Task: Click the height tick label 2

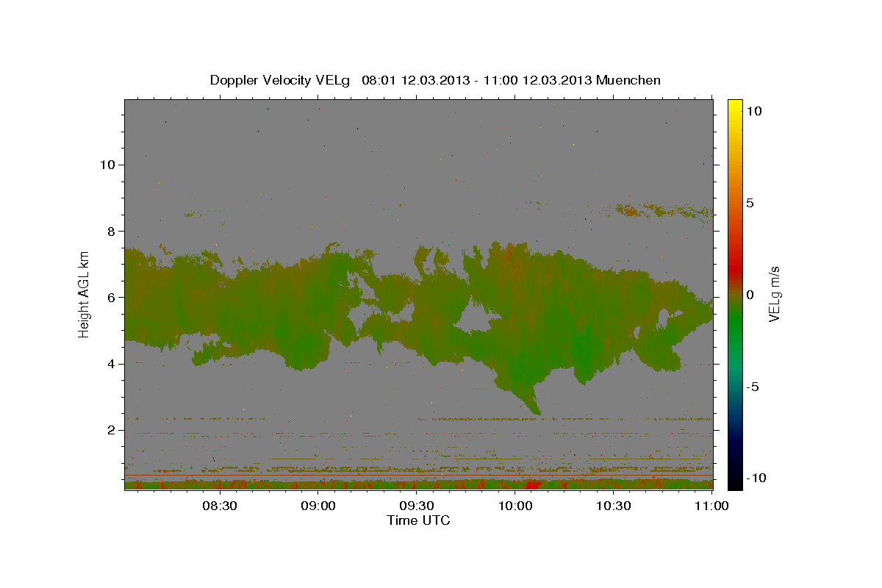Action: coord(111,430)
